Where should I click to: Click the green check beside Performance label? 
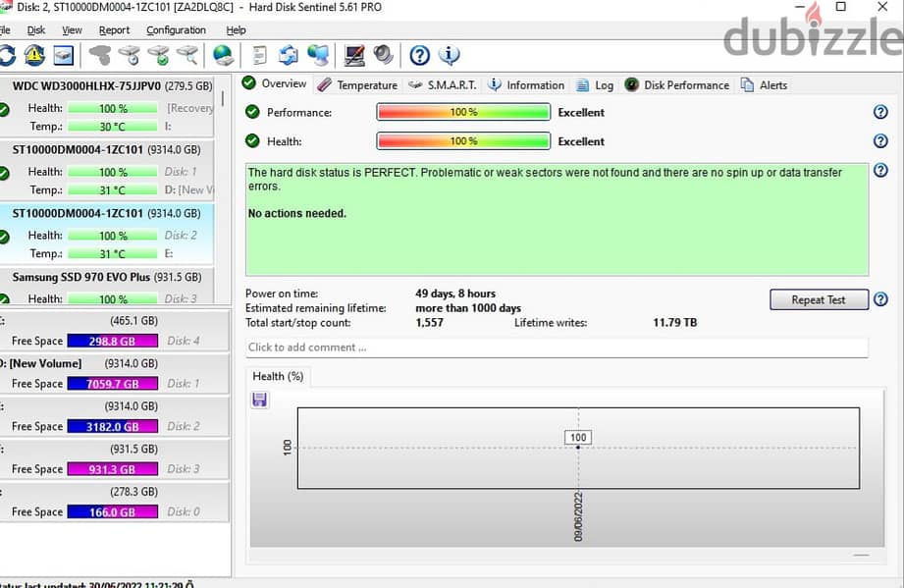(x=252, y=112)
